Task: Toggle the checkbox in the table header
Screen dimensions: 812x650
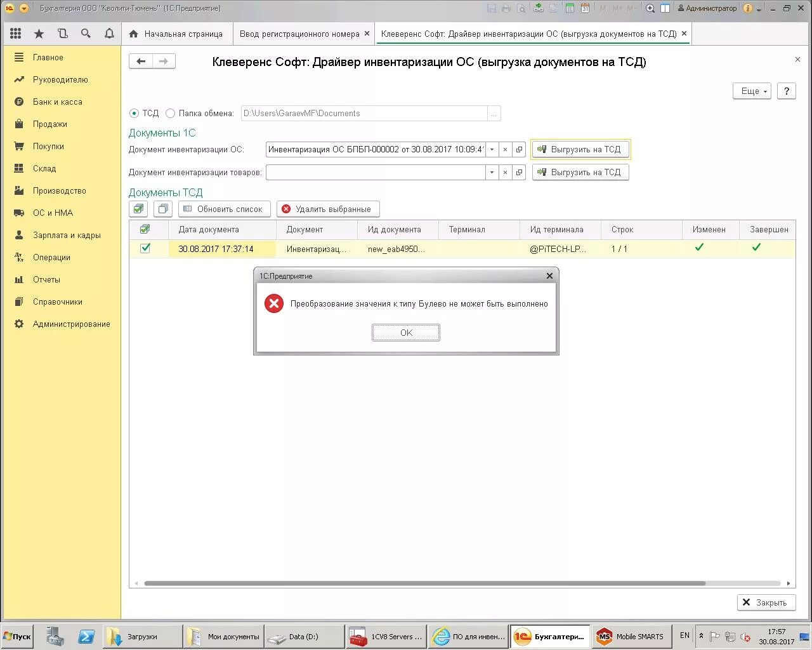Action: (145, 229)
